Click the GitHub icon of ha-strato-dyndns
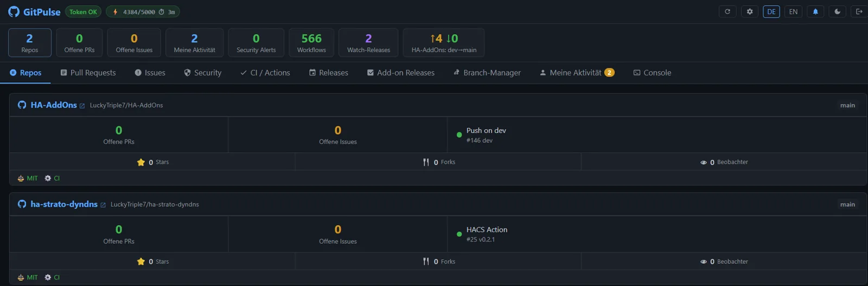 22,204
